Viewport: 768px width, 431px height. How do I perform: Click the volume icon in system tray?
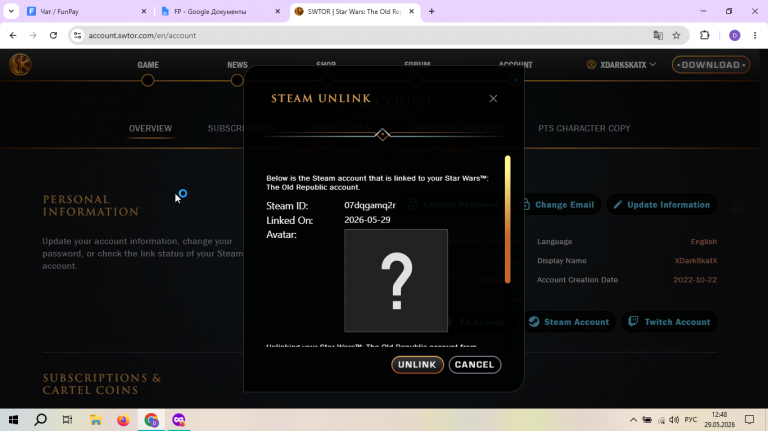[x=674, y=420]
